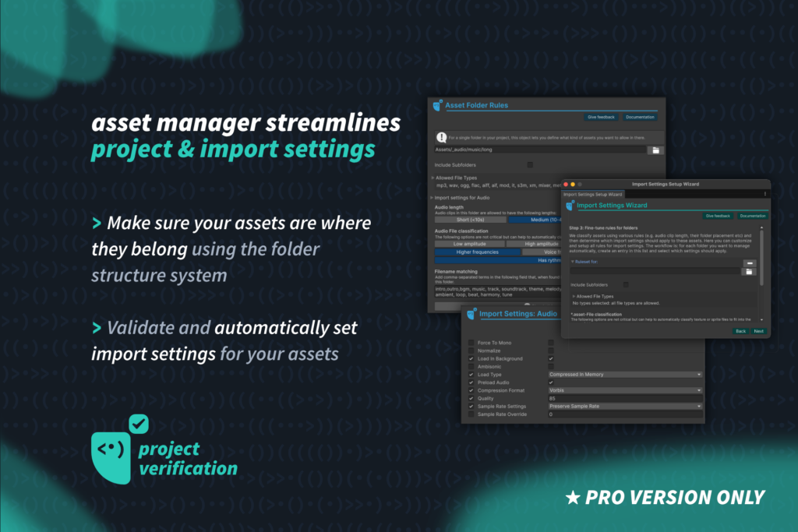
Task: Toggle Medium audio length button
Action: (535, 220)
